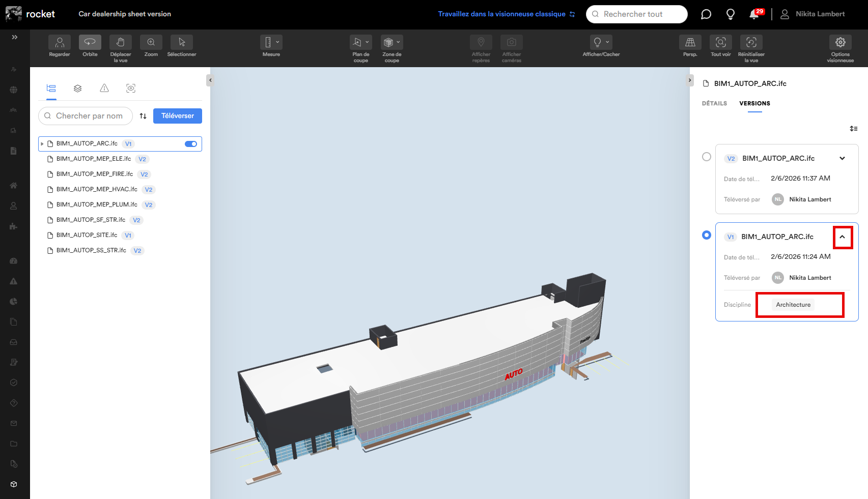868x499 pixels.
Task: Open Travaillez dans la visionneuse classique link
Action: (506, 14)
